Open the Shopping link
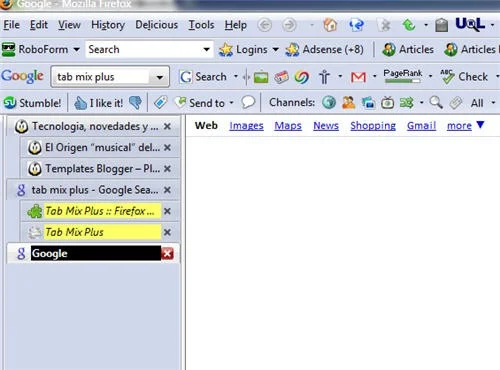The height and width of the screenshot is (370, 500). tap(373, 126)
